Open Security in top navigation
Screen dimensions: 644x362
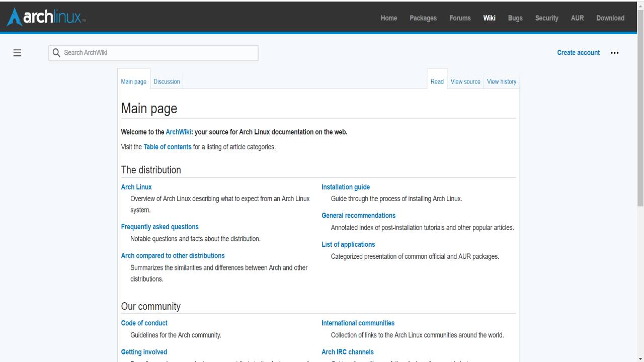click(x=547, y=18)
